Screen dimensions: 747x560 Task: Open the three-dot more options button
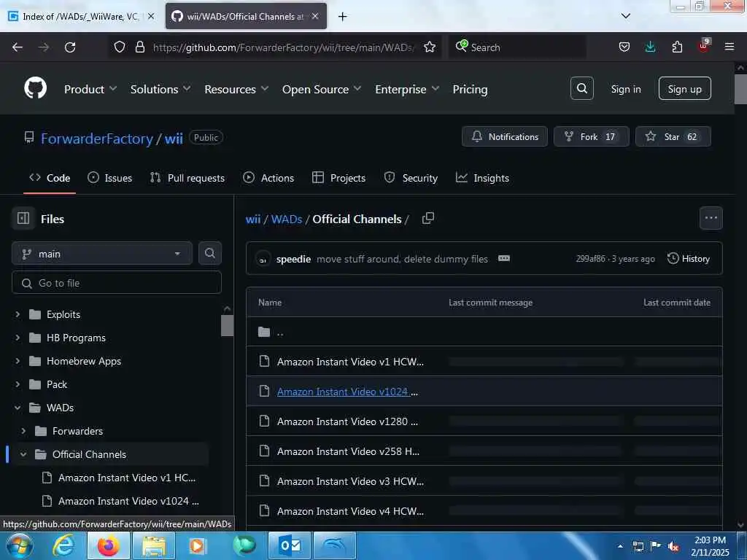711,218
